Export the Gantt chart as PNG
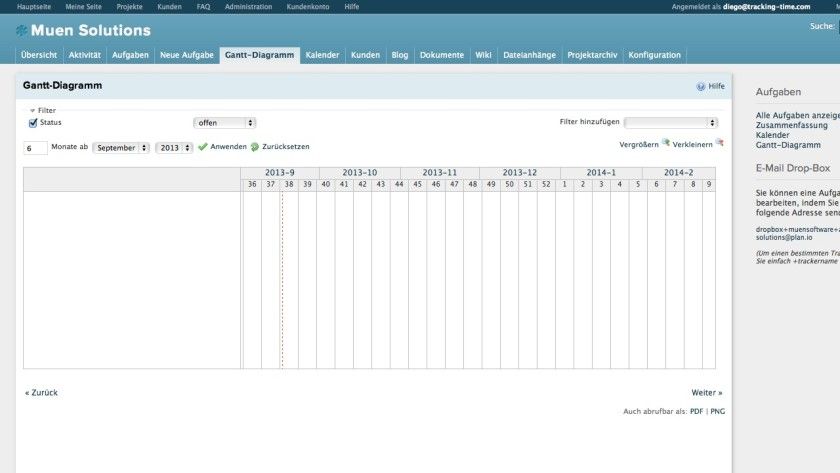Image resolution: width=840 pixels, height=473 pixels. tap(717, 411)
